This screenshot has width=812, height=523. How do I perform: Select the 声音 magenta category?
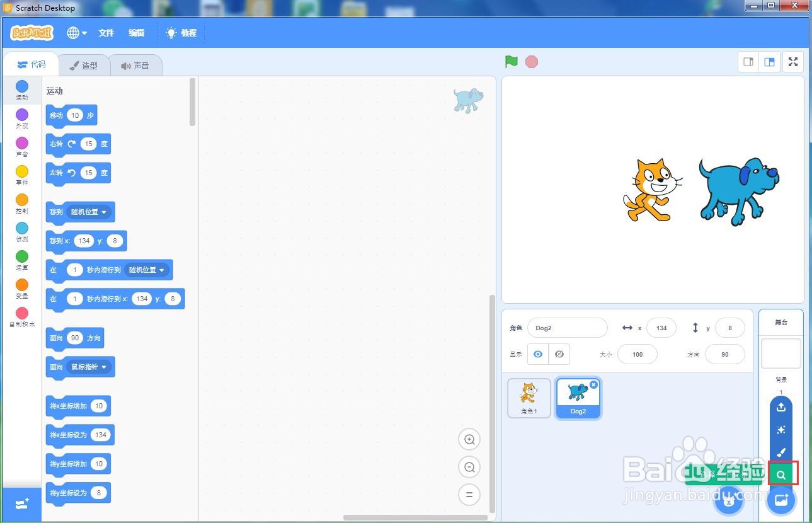tap(22, 146)
